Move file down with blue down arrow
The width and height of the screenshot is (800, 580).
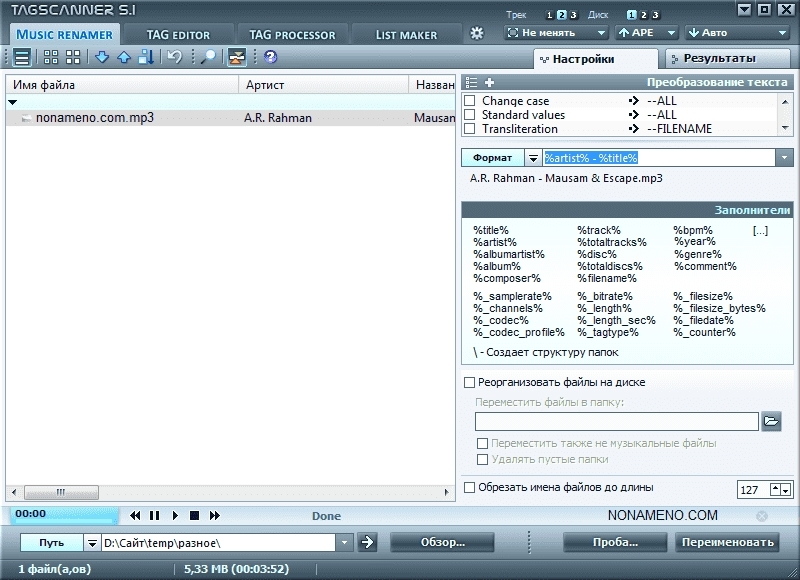102,57
